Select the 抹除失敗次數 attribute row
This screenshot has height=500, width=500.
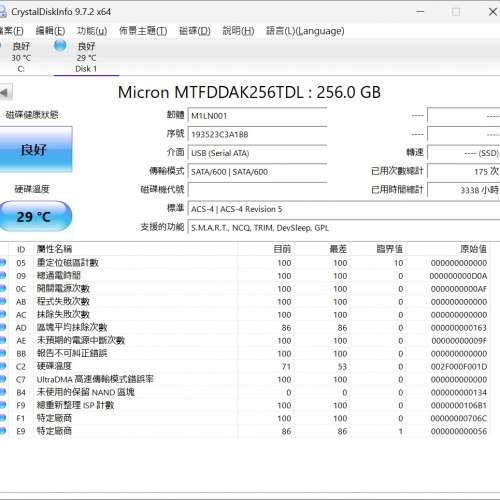tap(245, 314)
